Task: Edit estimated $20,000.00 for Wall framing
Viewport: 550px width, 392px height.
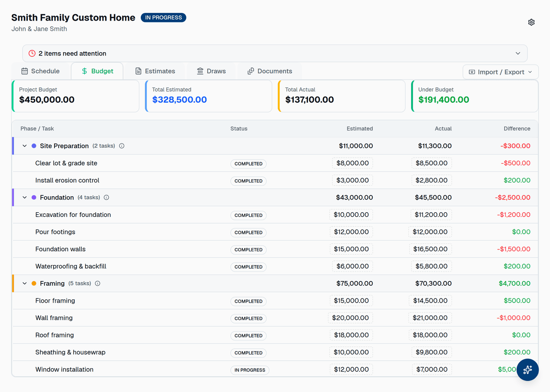Action: tap(351, 318)
